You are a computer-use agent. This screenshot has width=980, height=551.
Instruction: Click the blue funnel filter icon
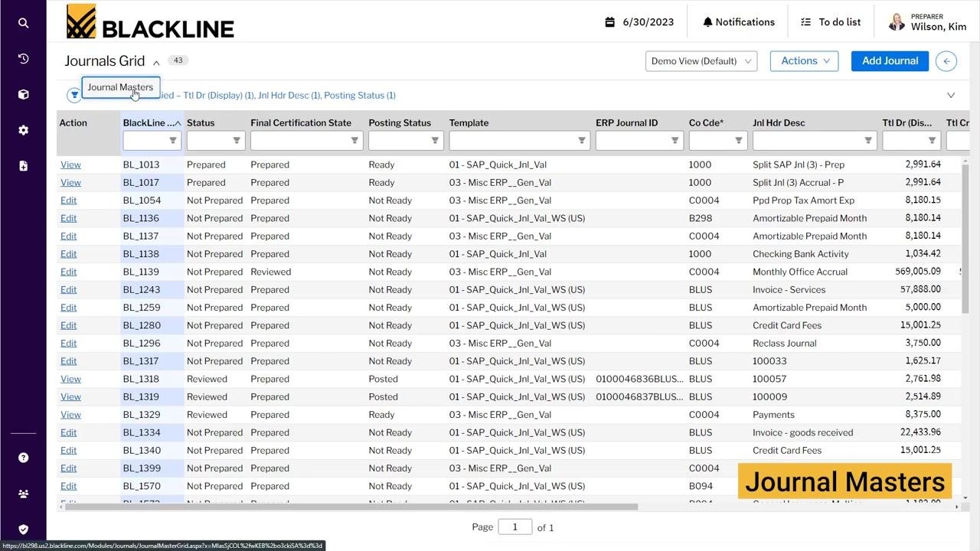point(73,95)
